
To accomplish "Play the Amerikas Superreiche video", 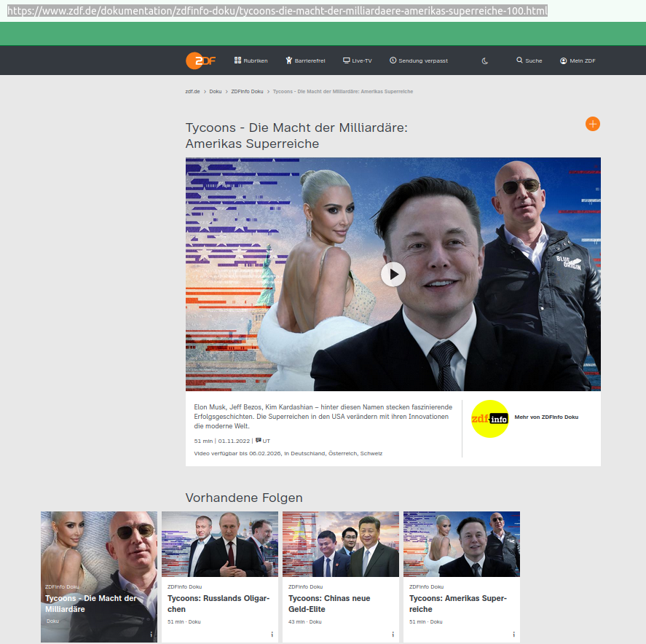I will tap(393, 275).
